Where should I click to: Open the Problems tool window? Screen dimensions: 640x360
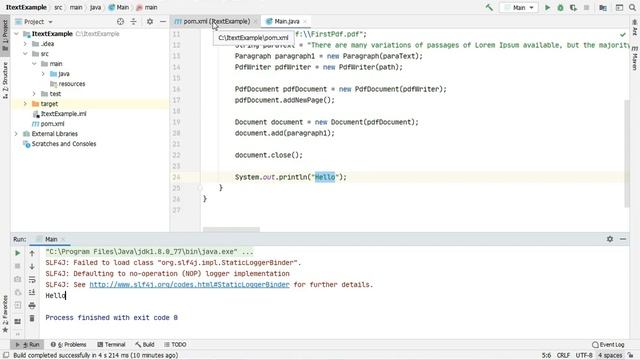click(69, 344)
